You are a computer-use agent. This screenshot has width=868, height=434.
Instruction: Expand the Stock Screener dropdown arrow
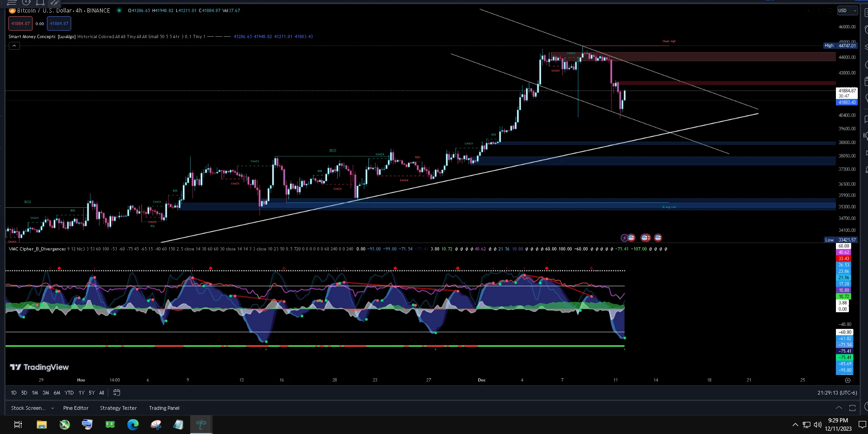point(52,408)
